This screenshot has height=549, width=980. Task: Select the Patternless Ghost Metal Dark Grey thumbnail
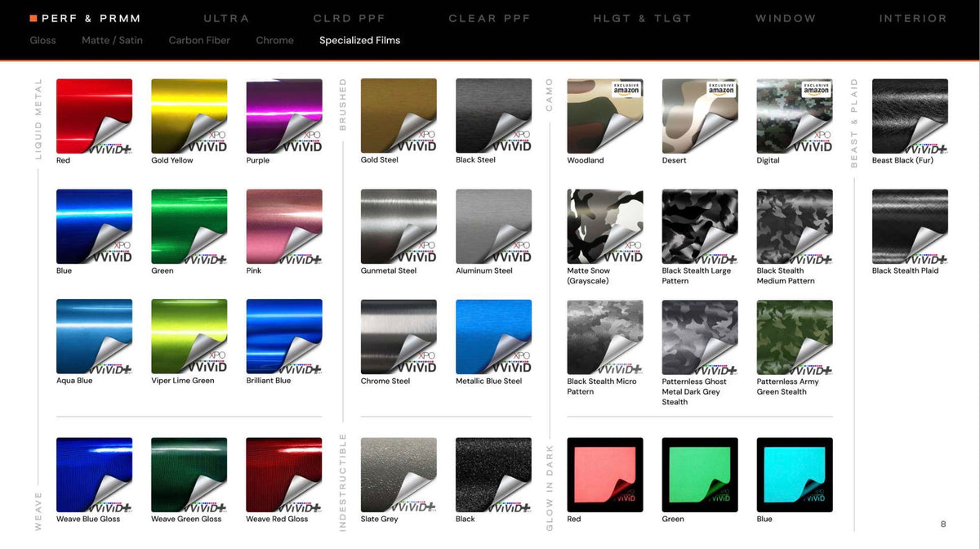point(700,337)
